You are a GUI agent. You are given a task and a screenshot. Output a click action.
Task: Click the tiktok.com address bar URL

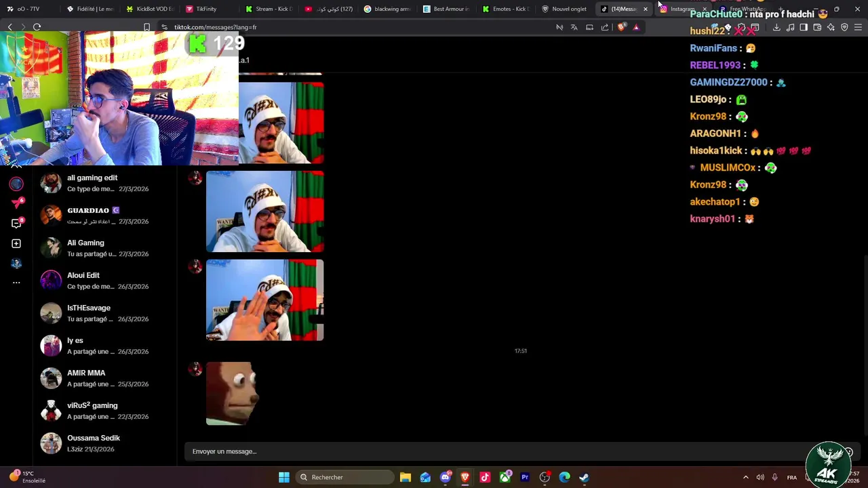tap(216, 27)
